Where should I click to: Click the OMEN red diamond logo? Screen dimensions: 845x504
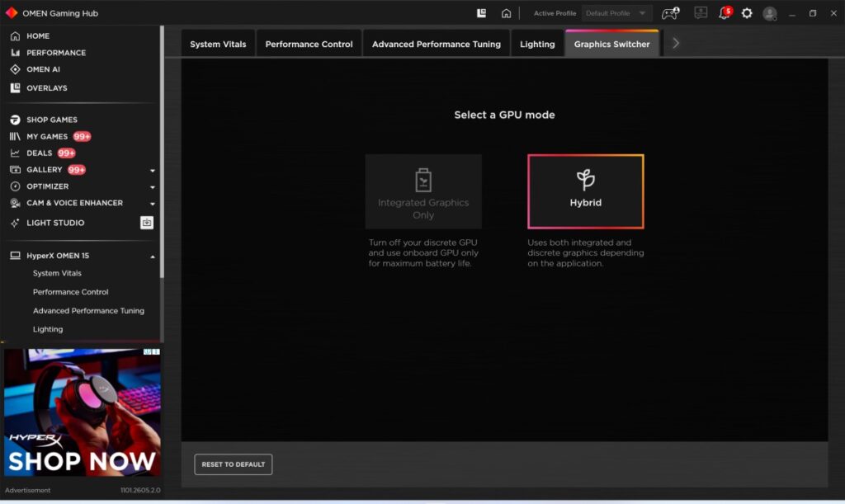tap(12, 13)
